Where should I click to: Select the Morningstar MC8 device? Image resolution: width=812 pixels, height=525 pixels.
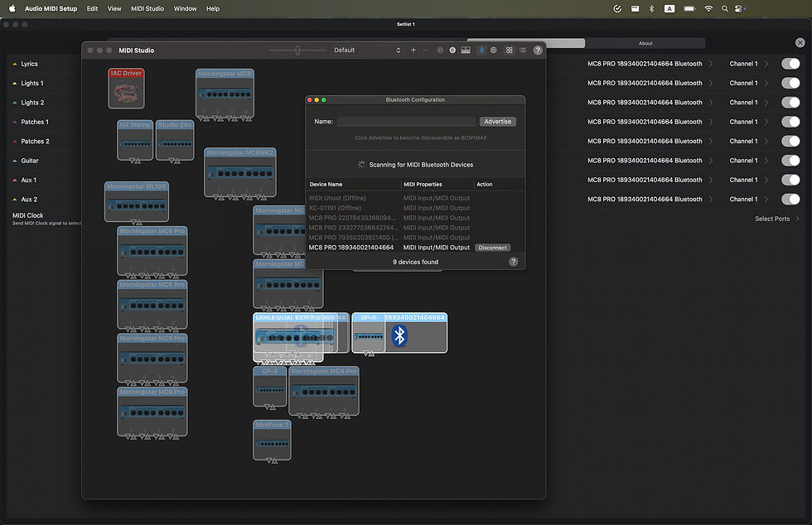225,94
